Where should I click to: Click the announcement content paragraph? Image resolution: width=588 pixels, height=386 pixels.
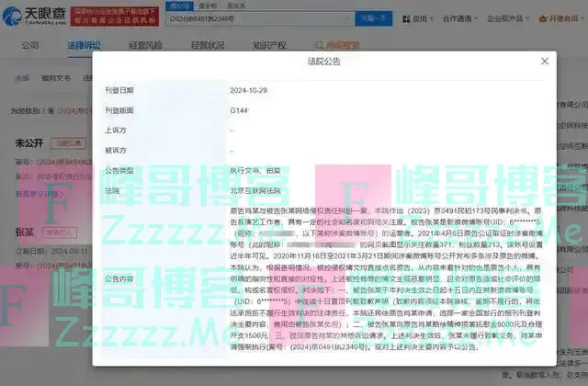tap(386, 279)
